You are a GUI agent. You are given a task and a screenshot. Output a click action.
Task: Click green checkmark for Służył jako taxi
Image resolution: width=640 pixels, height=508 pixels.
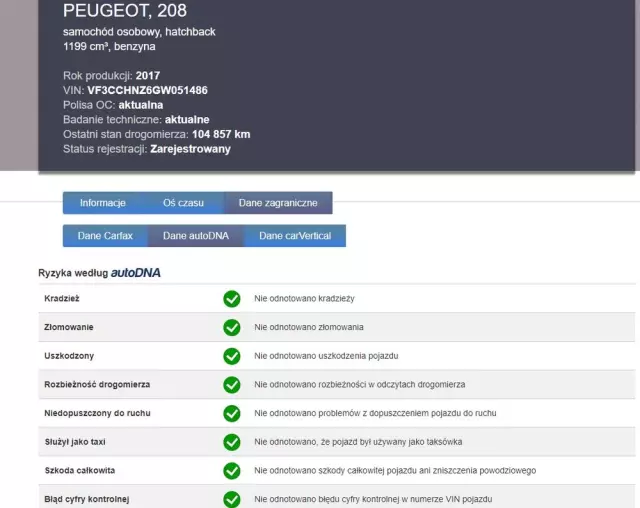click(232, 442)
